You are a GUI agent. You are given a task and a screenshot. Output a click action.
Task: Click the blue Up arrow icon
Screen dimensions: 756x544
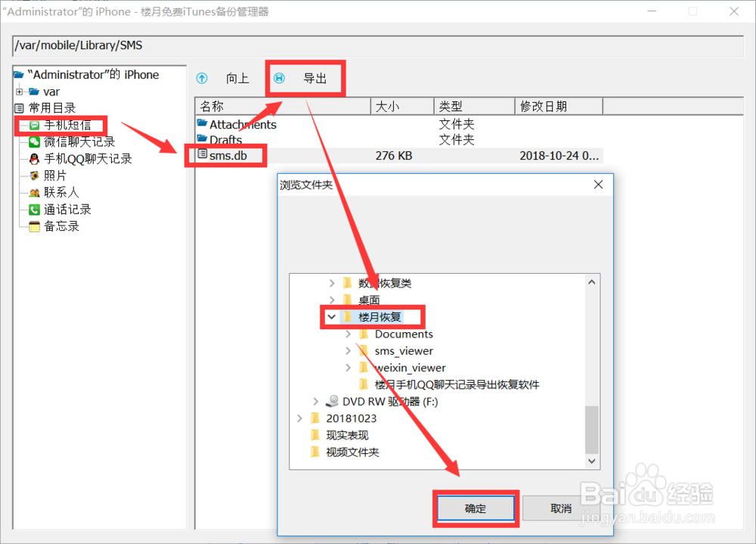[x=202, y=78]
